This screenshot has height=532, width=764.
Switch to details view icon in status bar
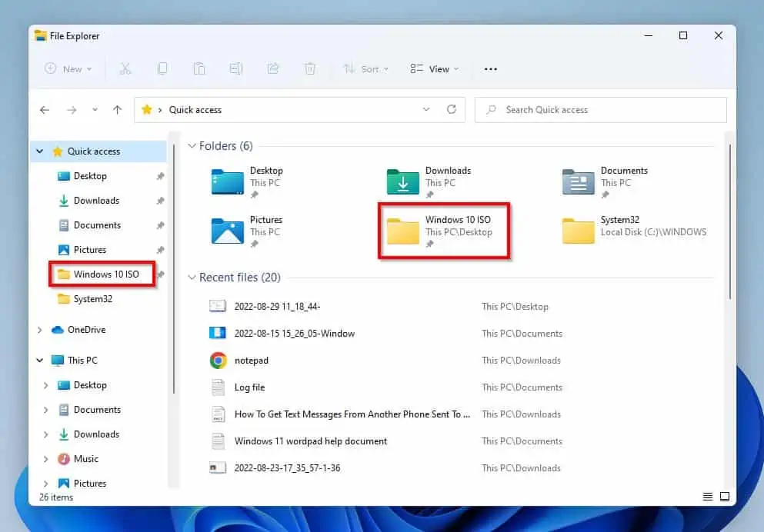708,497
